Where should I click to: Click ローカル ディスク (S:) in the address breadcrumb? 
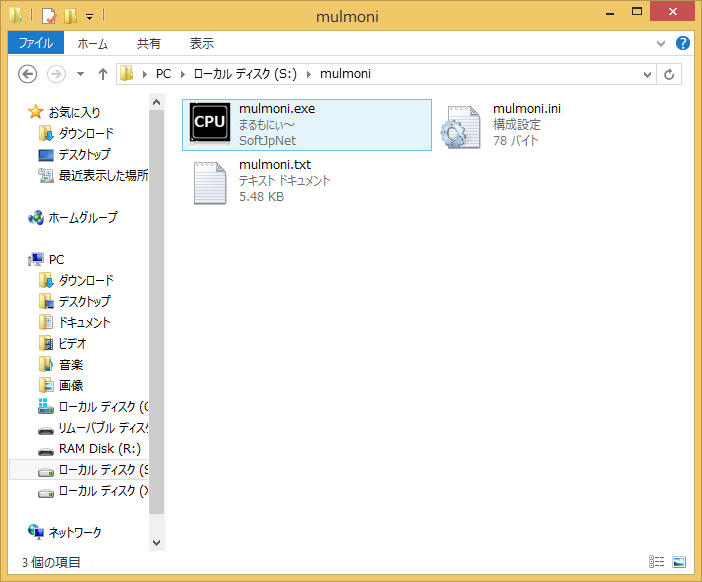pos(246,74)
